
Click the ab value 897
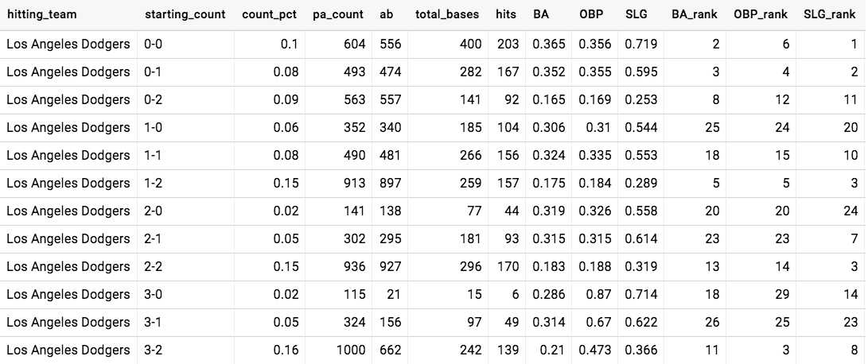pos(391,183)
